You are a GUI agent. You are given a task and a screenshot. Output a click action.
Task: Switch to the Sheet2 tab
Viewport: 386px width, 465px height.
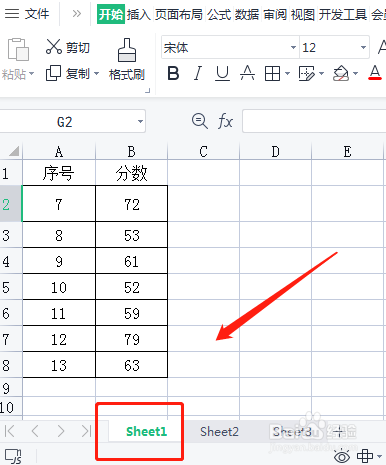219,431
